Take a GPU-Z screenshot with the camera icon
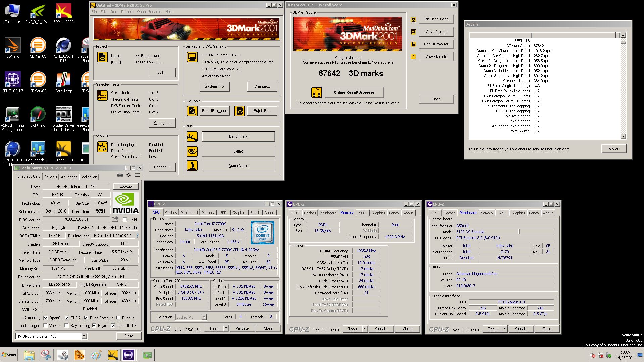This screenshot has height=362, width=644. (120, 175)
